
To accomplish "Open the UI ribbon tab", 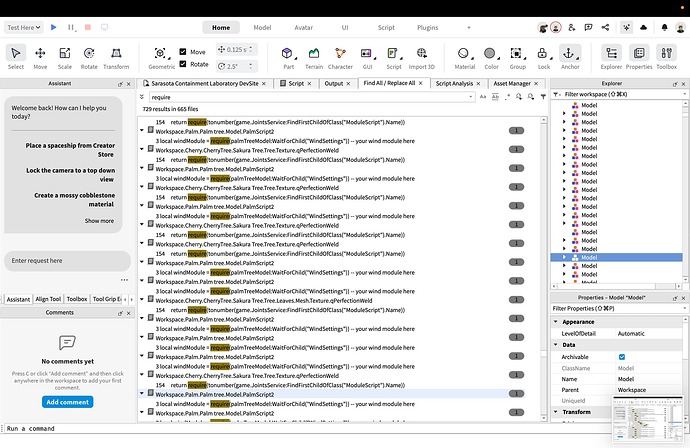I will click(345, 27).
